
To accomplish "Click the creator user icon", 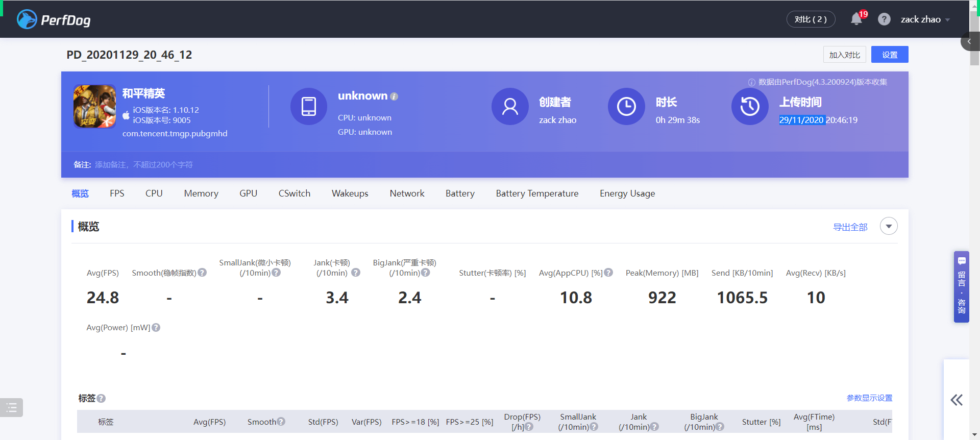I will point(510,106).
